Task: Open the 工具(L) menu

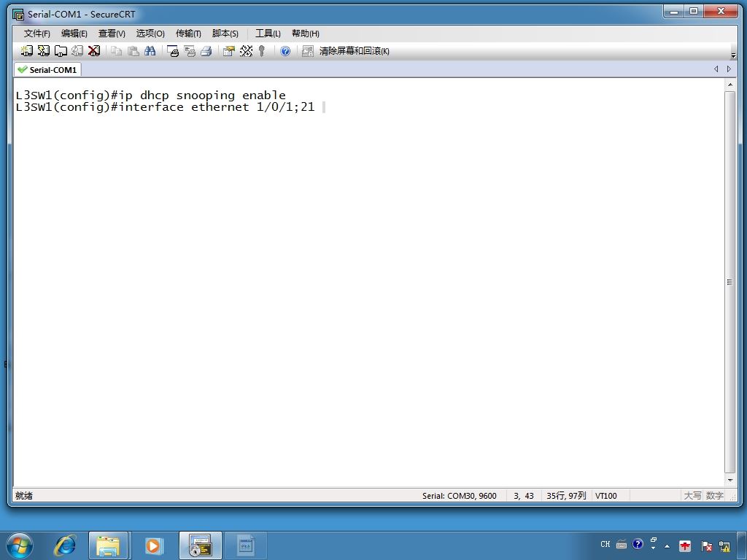Action: 268,34
